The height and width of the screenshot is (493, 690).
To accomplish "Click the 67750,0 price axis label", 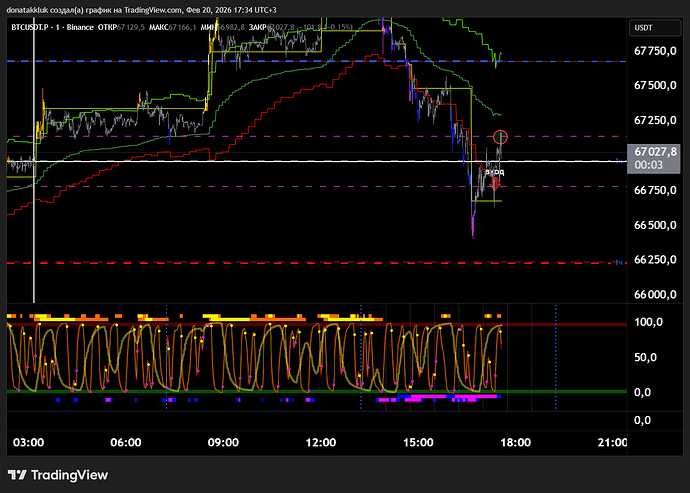I will [x=657, y=50].
